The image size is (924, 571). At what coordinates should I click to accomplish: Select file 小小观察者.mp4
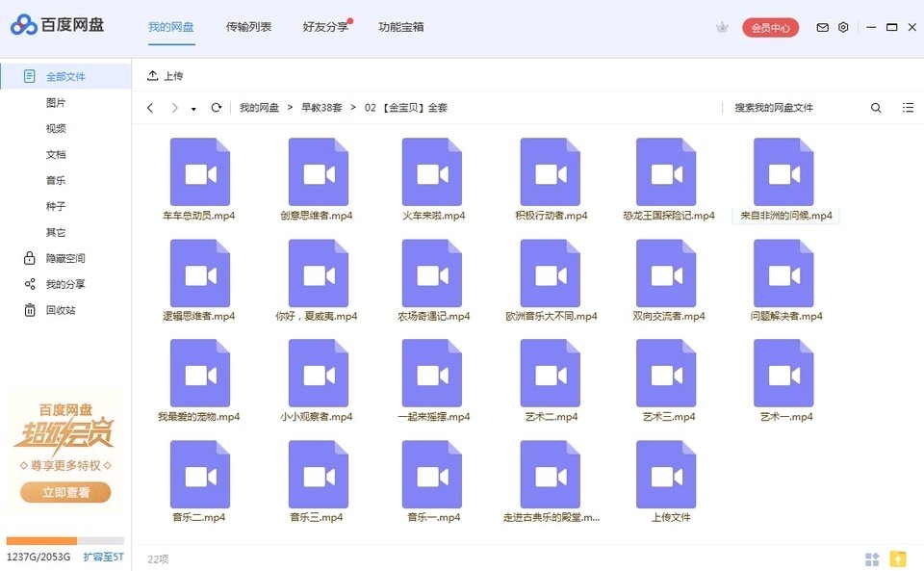[x=317, y=380]
